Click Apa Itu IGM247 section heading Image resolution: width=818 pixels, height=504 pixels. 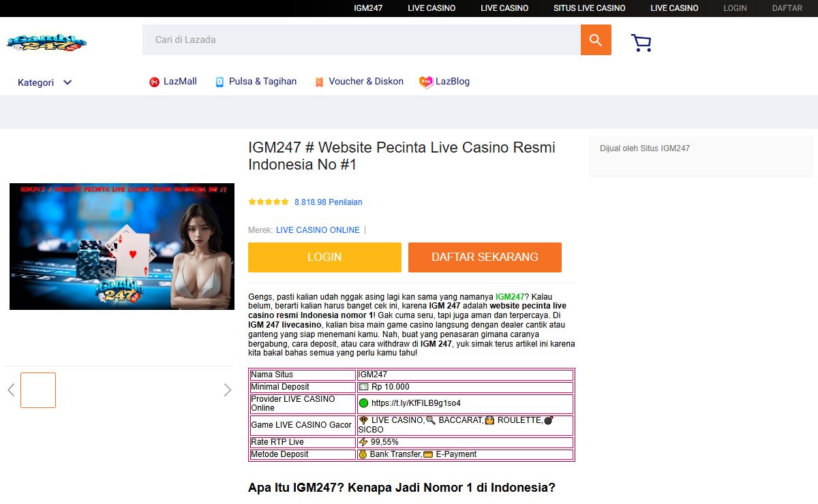[402, 488]
